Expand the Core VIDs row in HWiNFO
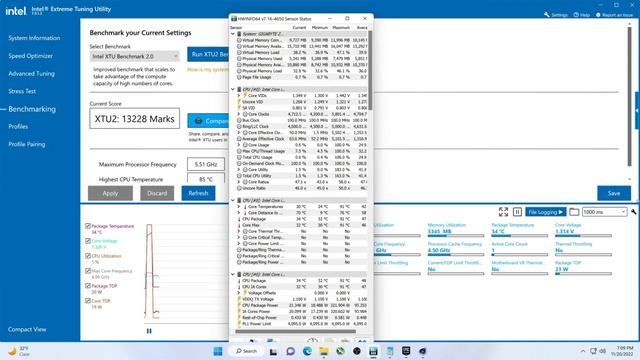Image resolution: width=640 pixels, height=360 pixels. pyautogui.click(x=239, y=96)
